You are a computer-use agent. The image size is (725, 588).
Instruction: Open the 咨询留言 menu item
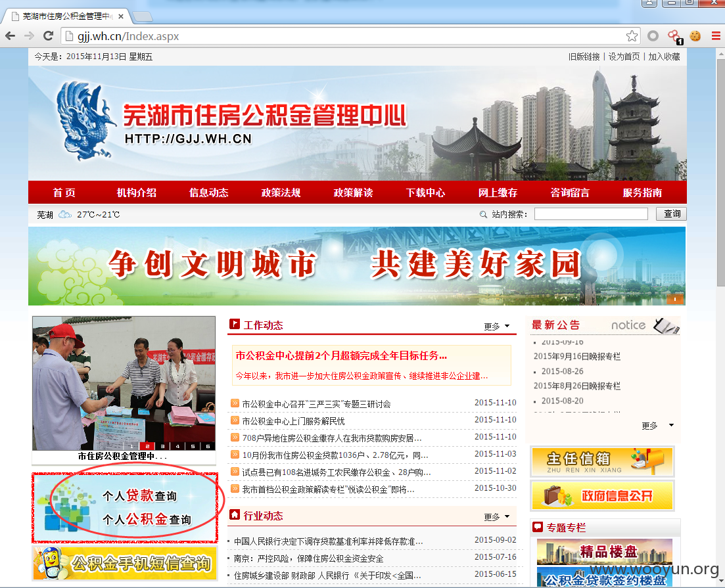570,192
